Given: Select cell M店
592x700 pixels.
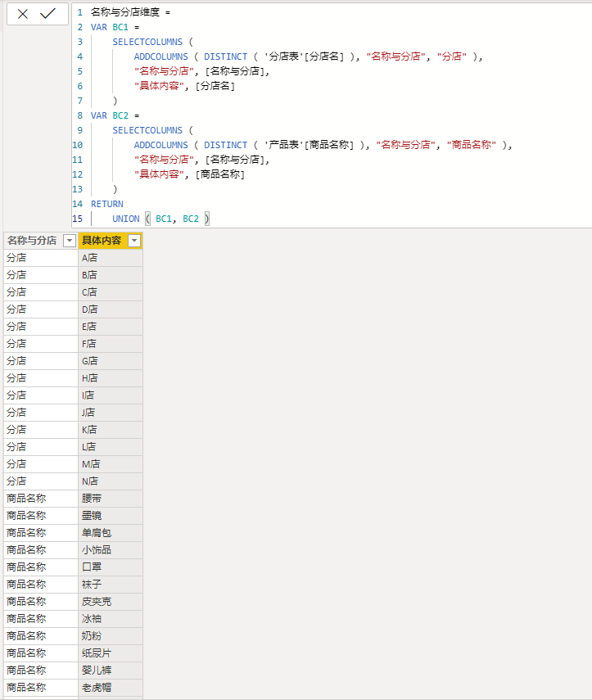Looking at the screenshot, I should (x=111, y=464).
